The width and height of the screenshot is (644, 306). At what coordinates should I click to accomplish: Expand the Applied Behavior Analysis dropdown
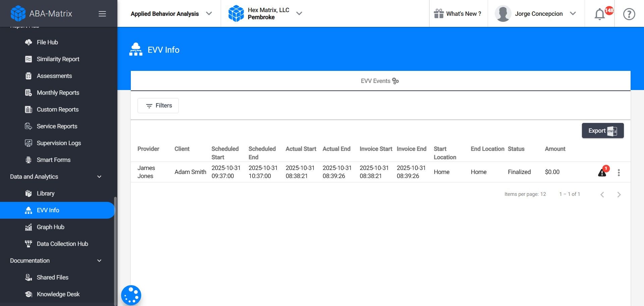pyautogui.click(x=209, y=13)
